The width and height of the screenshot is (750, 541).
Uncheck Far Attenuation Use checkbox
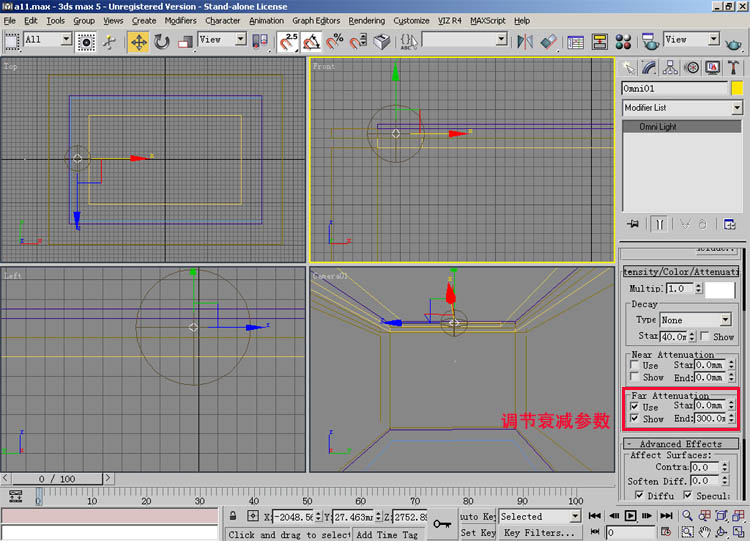pyautogui.click(x=634, y=407)
